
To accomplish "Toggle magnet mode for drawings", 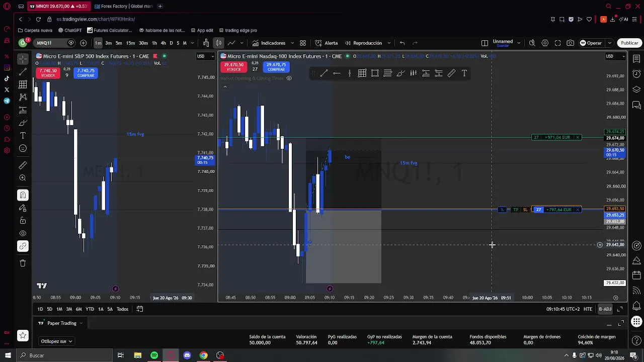I will tap(23, 195).
